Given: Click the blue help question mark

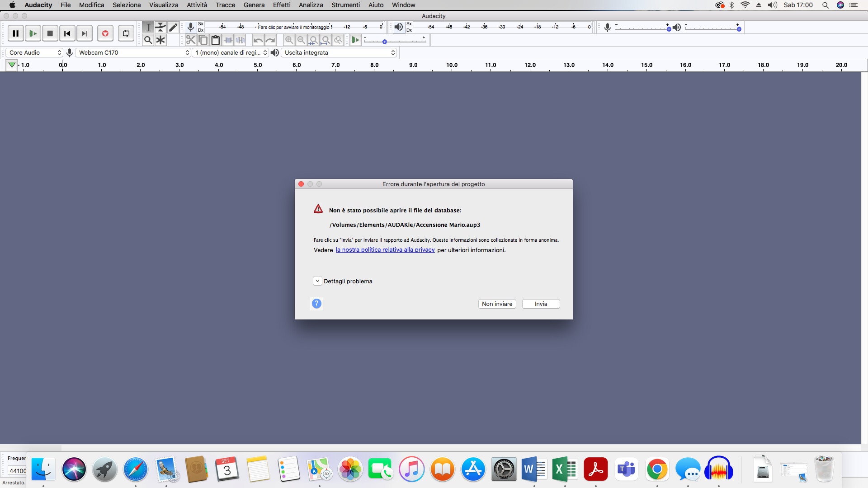Looking at the screenshot, I should pos(316,304).
